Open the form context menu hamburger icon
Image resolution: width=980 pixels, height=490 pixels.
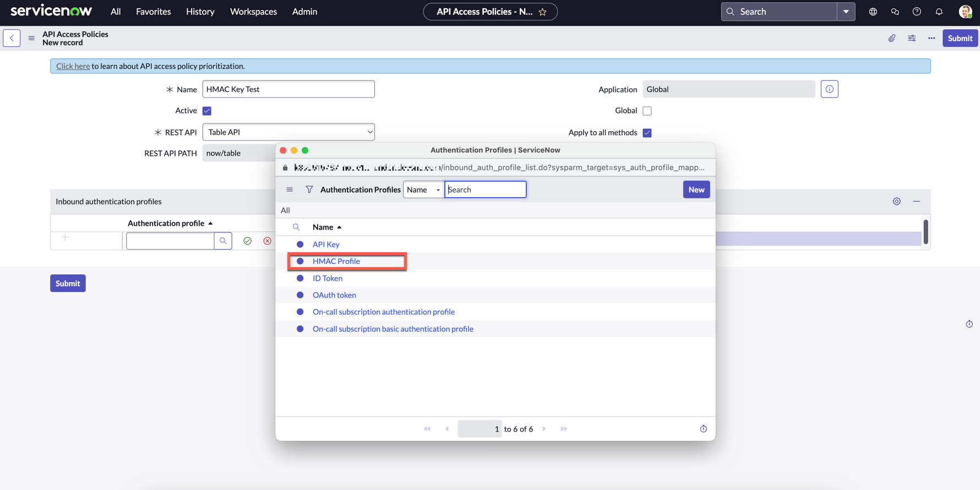tap(31, 38)
